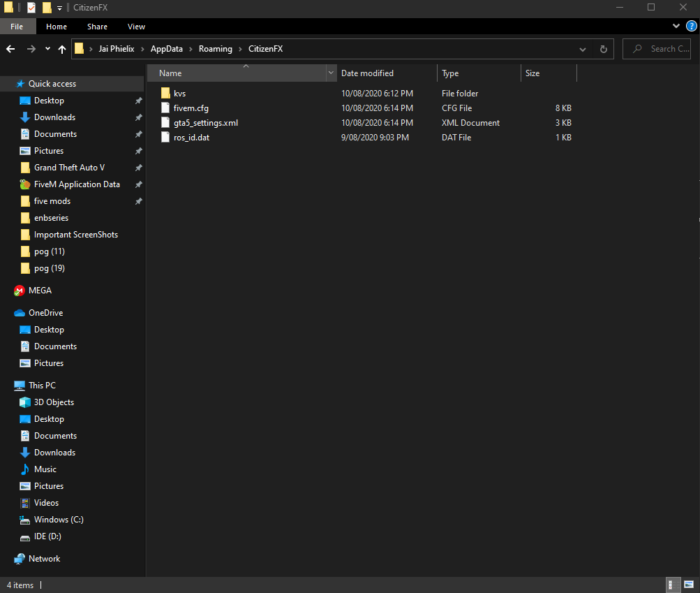This screenshot has width=700, height=593.
Task: Click the Back navigation arrow
Action: 10,49
